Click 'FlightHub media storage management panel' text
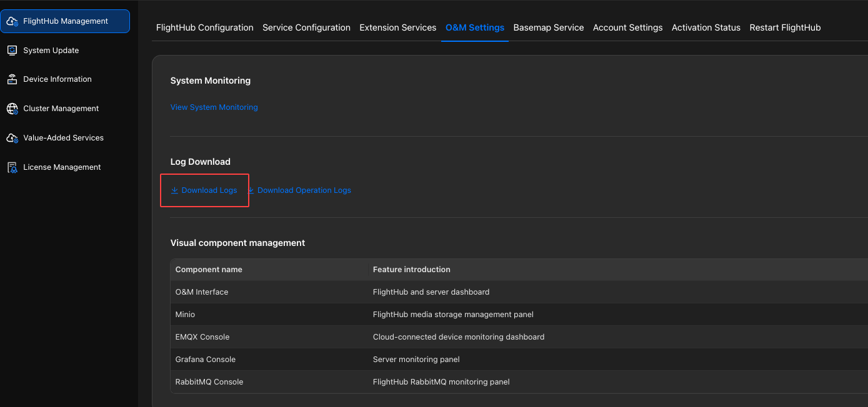 pyautogui.click(x=453, y=315)
